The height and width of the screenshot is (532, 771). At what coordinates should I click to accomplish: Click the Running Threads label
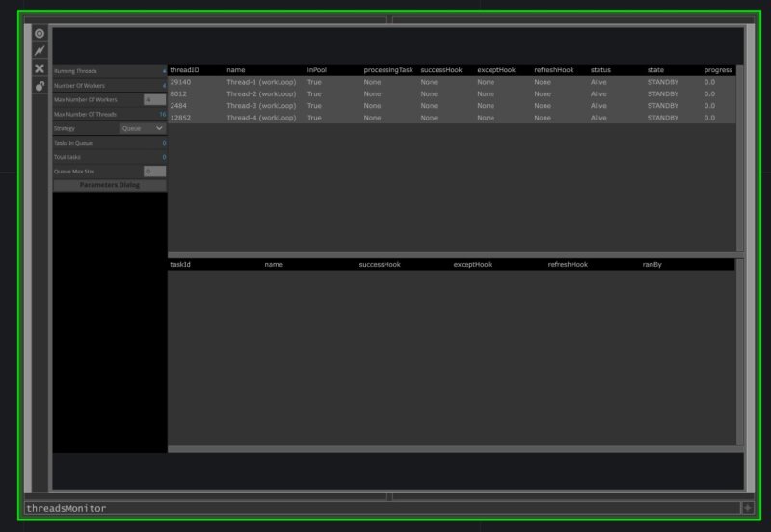pyautogui.click(x=75, y=71)
